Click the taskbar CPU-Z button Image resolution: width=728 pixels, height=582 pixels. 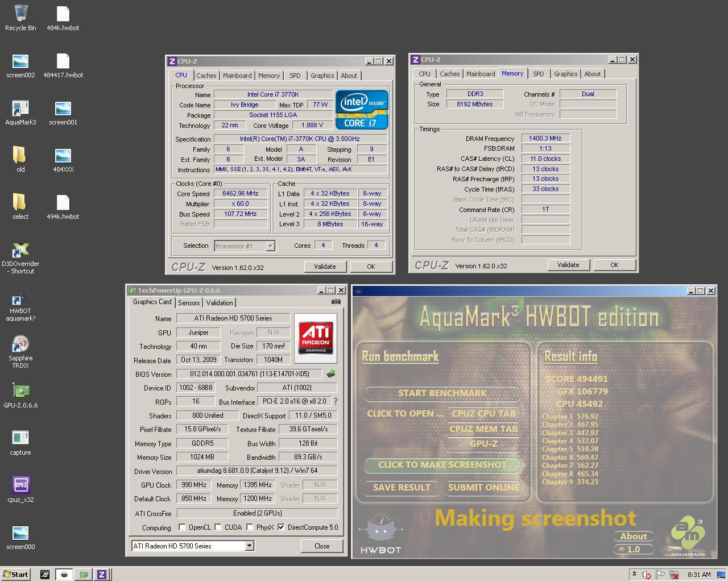pos(102,575)
